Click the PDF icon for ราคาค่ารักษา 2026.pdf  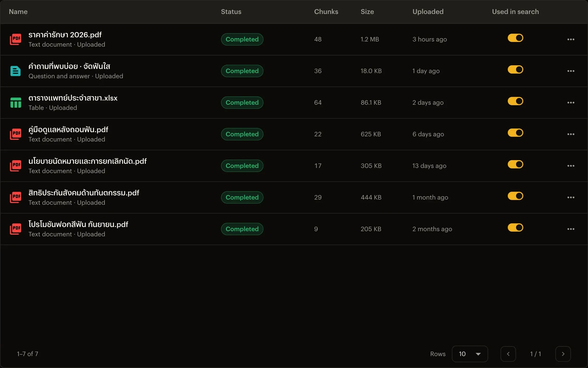coord(16,39)
